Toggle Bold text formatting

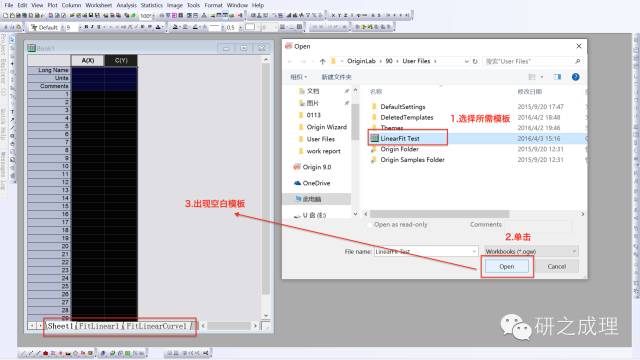[86, 27]
